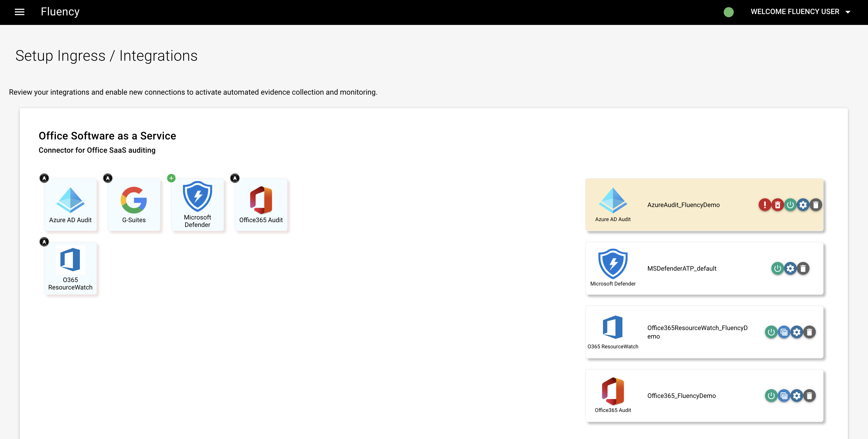
Task: Delete AzureAudit_FluencyDemo with trash icon
Action: [x=816, y=205]
